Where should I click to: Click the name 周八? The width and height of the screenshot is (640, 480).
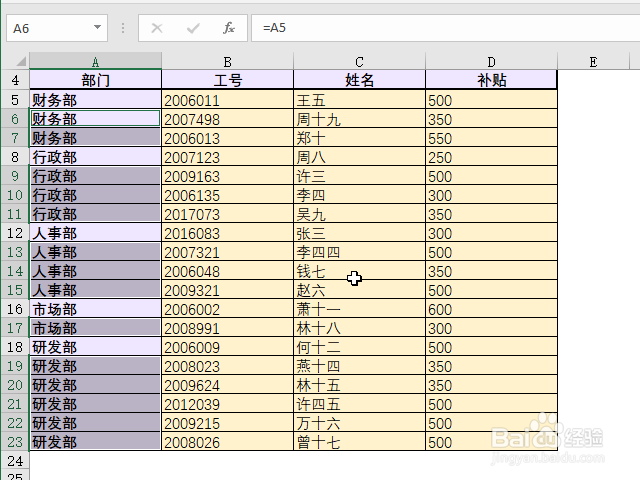pos(311,158)
